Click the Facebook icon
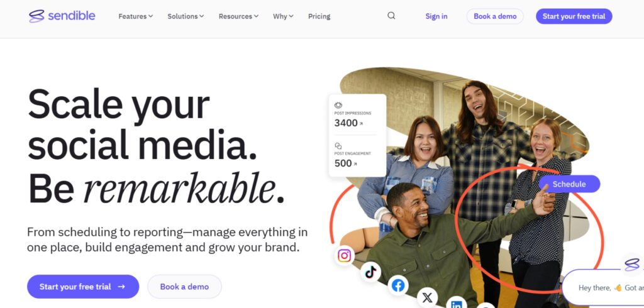644x308 pixels. click(398, 285)
